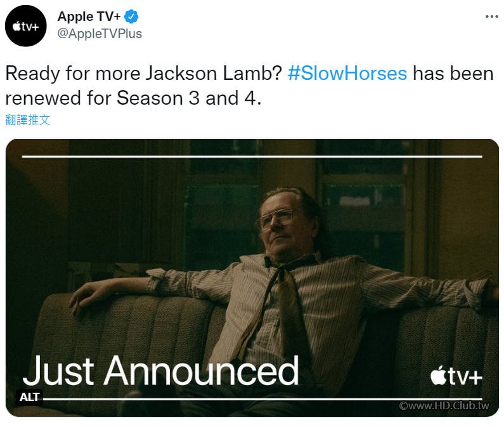Click the "Ready for more Jackson Lamb?" text

[143, 73]
